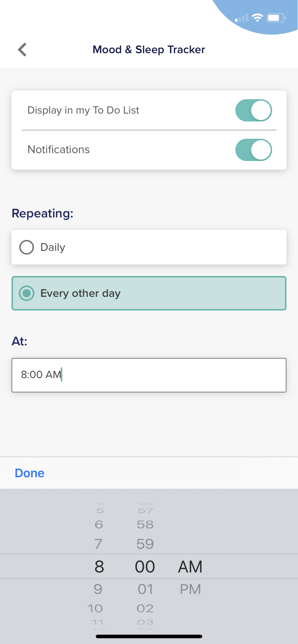Pick hour 10 in the hour wheel

95,608
